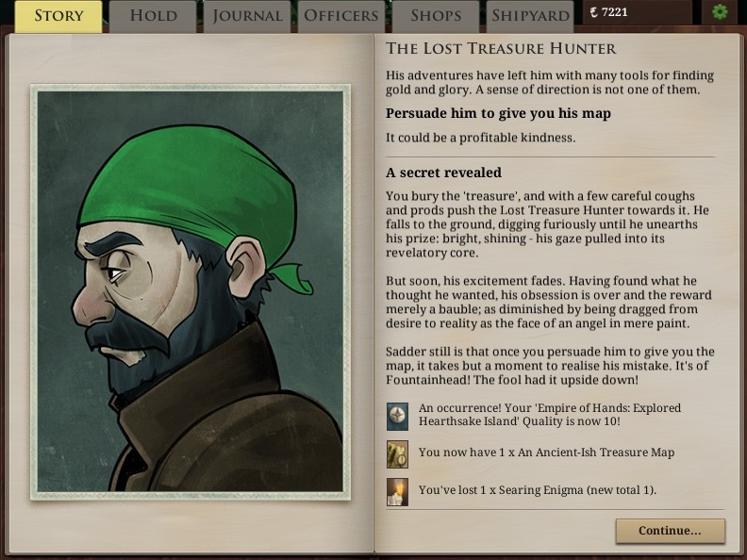This screenshot has width=747, height=560.
Task: Click the compass occurrence icon
Action: pos(397,416)
